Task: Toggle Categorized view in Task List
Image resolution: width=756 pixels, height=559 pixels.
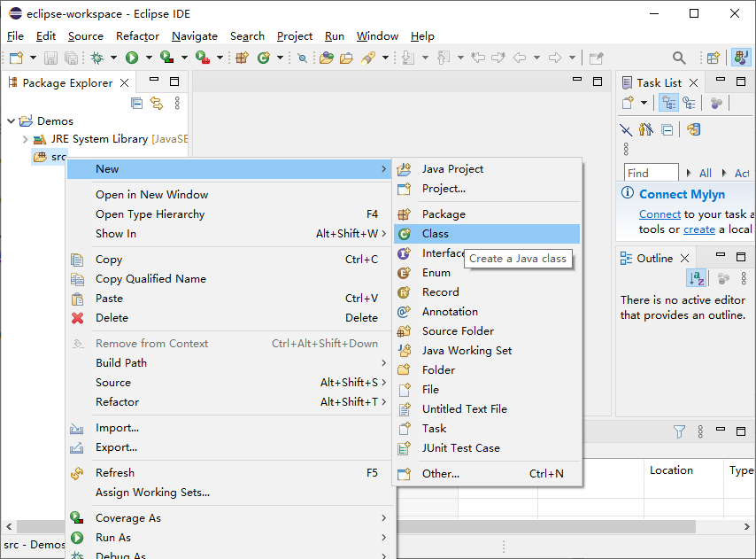Action: pos(668,104)
